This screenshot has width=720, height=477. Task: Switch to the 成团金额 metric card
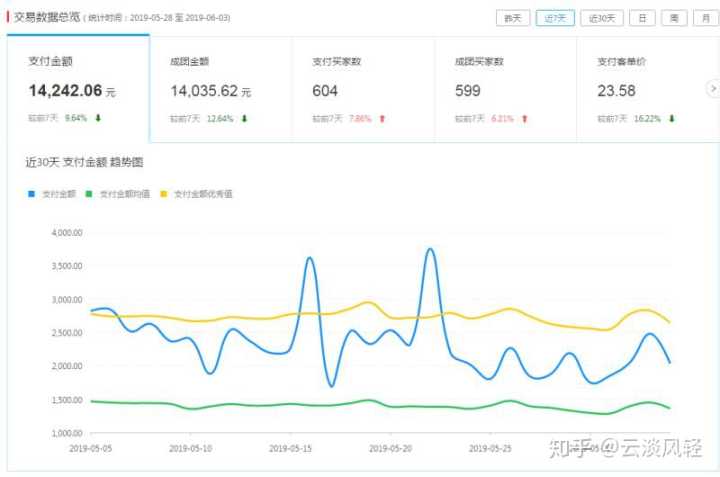point(220,89)
